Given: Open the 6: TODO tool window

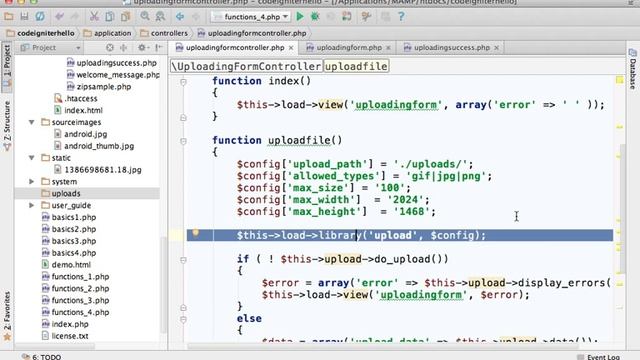Looking at the screenshot, I should pos(42,357).
